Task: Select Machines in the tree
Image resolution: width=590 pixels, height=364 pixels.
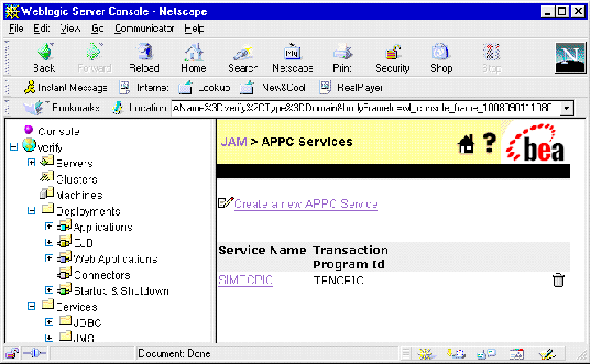Action: (79, 196)
